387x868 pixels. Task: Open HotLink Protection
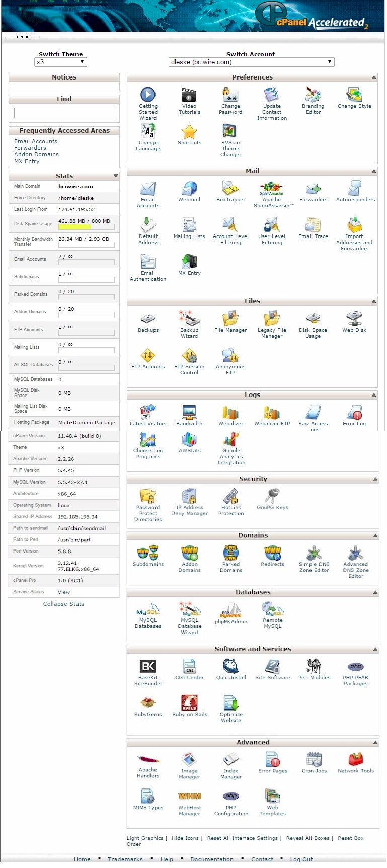[231, 496]
